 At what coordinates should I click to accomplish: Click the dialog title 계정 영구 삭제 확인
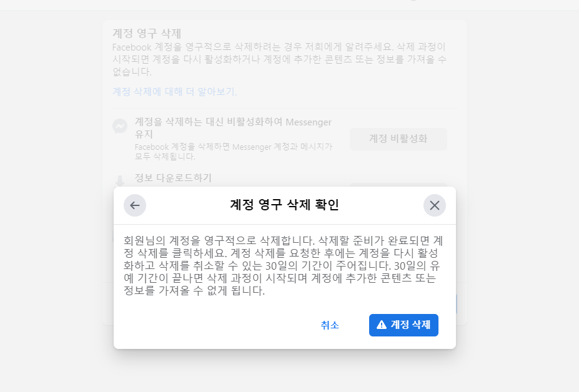click(x=284, y=205)
